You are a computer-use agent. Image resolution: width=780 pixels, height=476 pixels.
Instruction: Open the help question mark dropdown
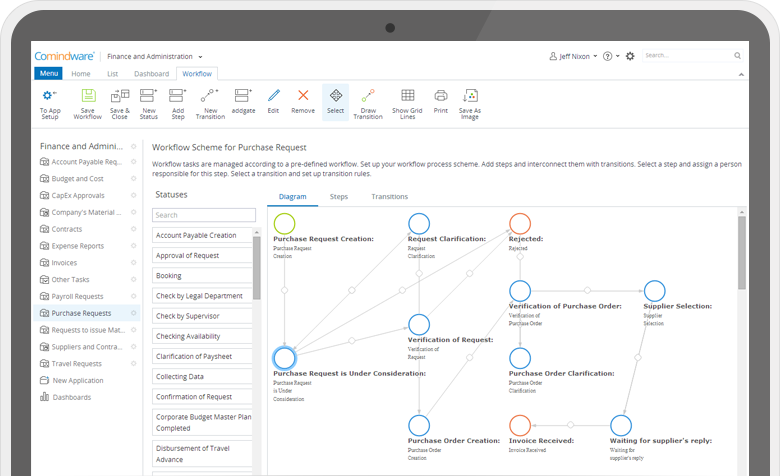pyautogui.click(x=610, y=57)
